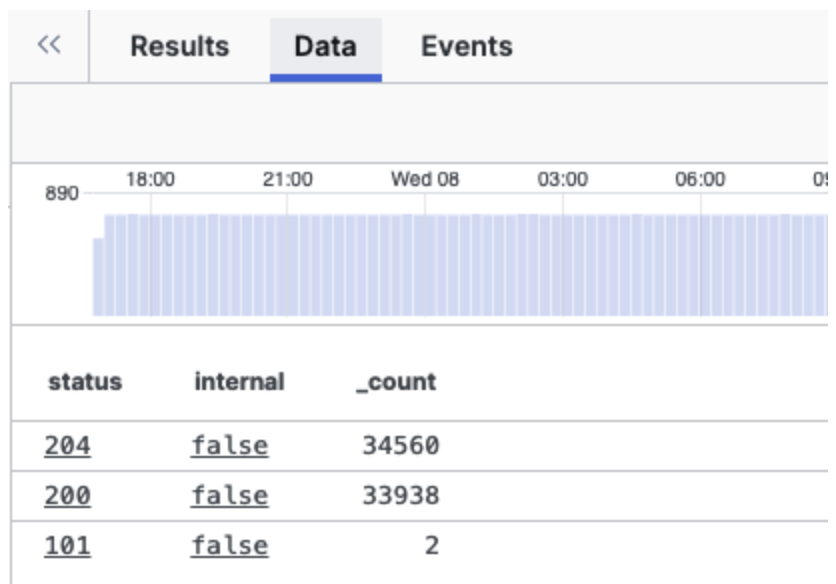This screenshot has width=836, height=584.
Task: Switch to the Results tab
Action: [180, 46]
